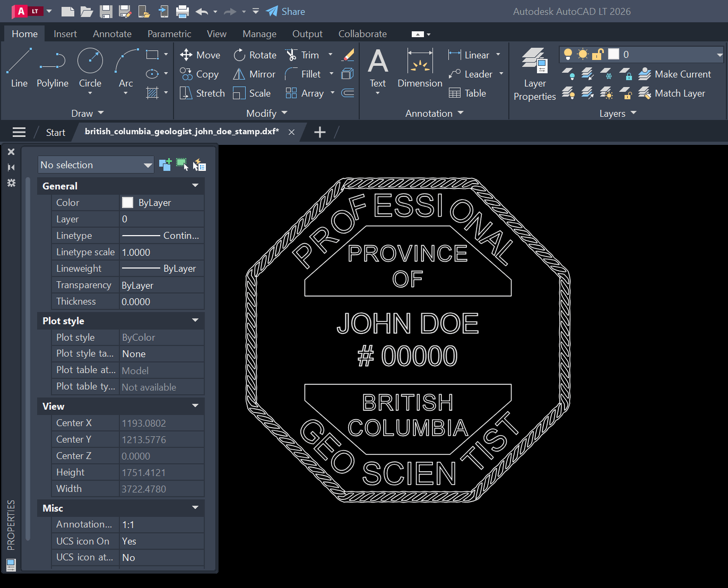This screenshot has height=588, width=728.
Task: Click the Share button
Action: [285, 11]
